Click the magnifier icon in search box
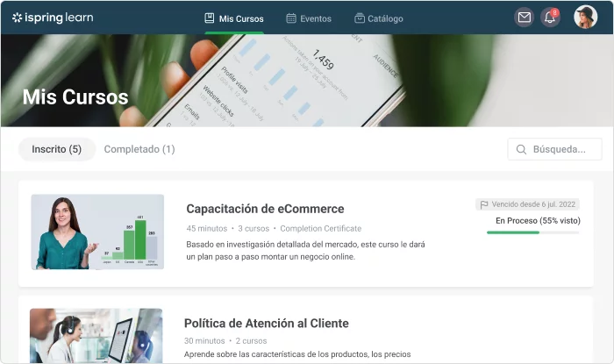614x364 pixels. [522, 149]
